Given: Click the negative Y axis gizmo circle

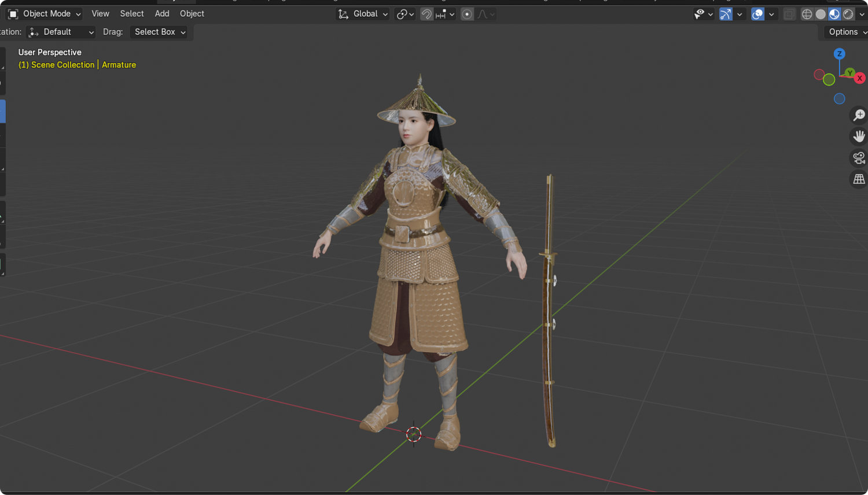Looking at the screenshot, I should [x=829, y=80].
